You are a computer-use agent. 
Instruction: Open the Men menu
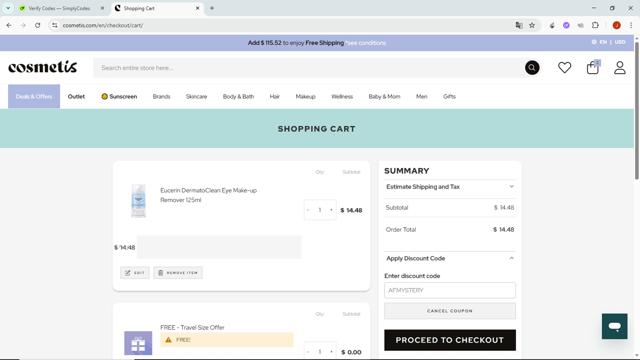click(422, 97)
